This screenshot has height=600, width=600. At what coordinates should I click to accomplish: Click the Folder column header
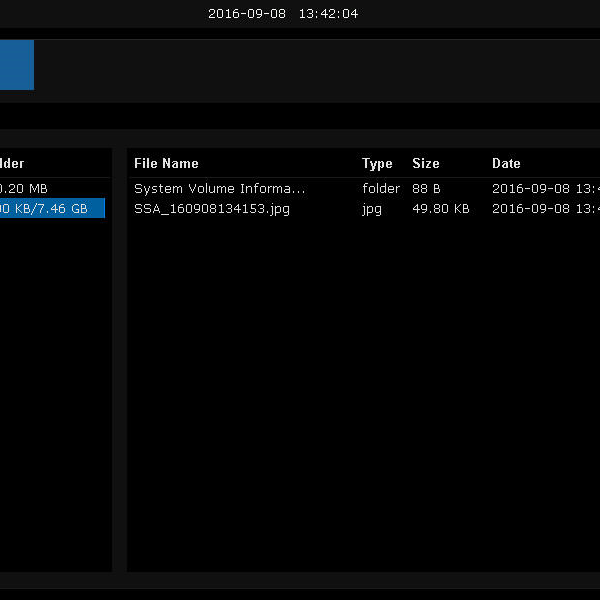[x=12, y=163]
